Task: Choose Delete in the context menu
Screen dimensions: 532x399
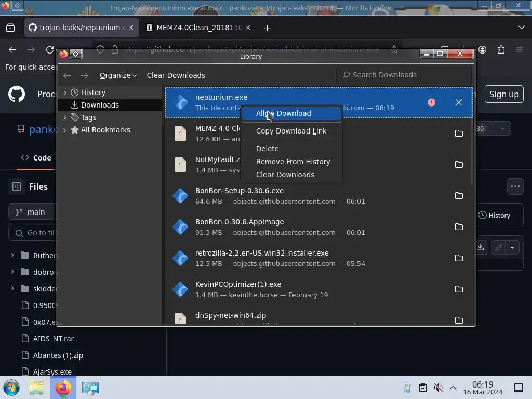Action: click(x=291, y=149)
